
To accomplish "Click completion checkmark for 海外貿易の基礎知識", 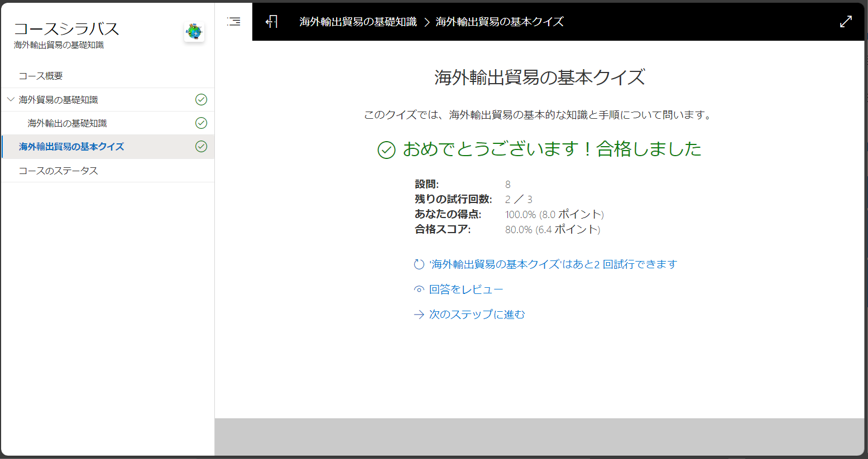I will pos(202,100).
